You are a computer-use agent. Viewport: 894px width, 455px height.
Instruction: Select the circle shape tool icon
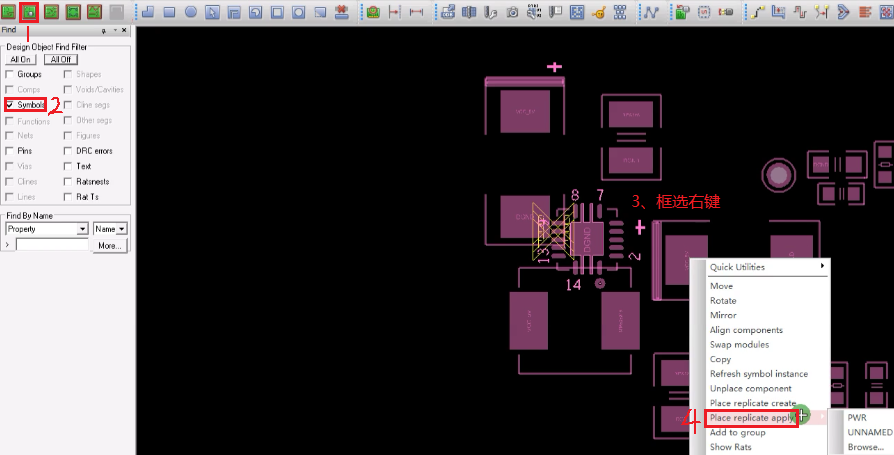190,13
